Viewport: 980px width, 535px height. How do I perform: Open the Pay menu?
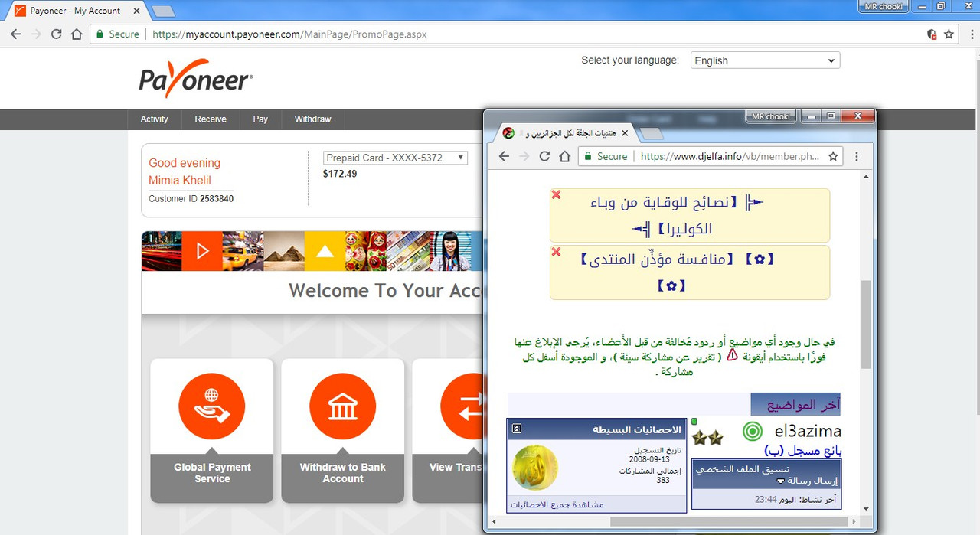pyautogui.click(x=260, y=119)
